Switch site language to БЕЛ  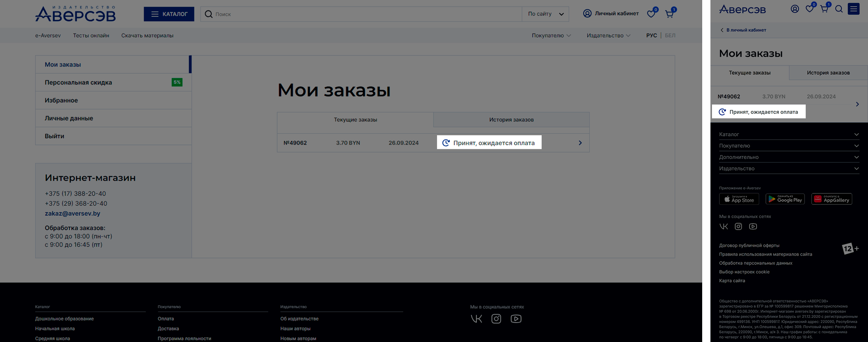[x=670, y=36]
